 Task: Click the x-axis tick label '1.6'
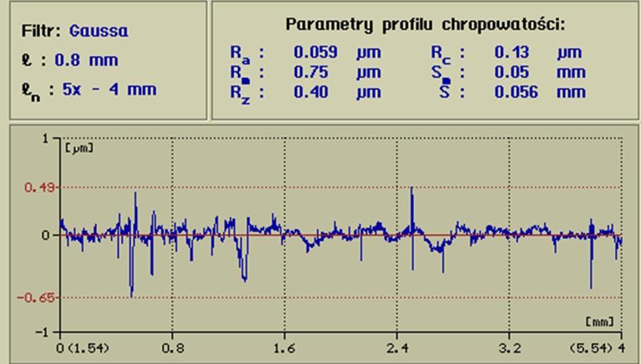coord(285,349)
